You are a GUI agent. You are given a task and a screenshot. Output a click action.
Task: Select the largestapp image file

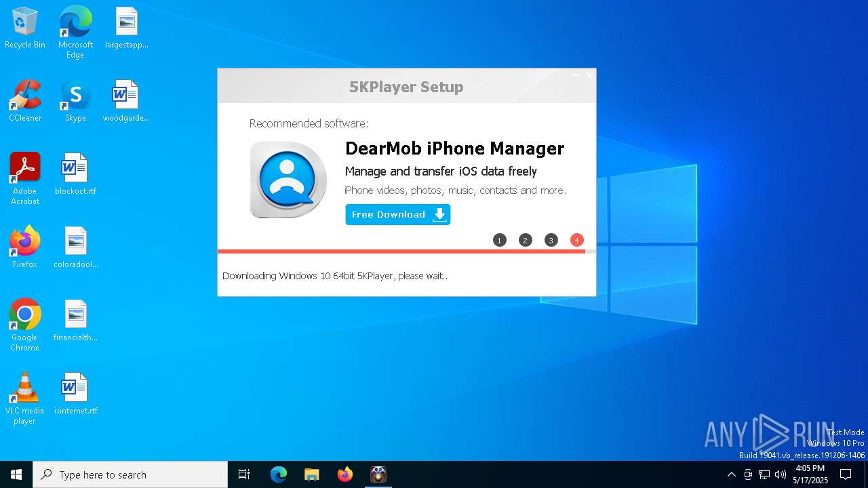(126, 28)
